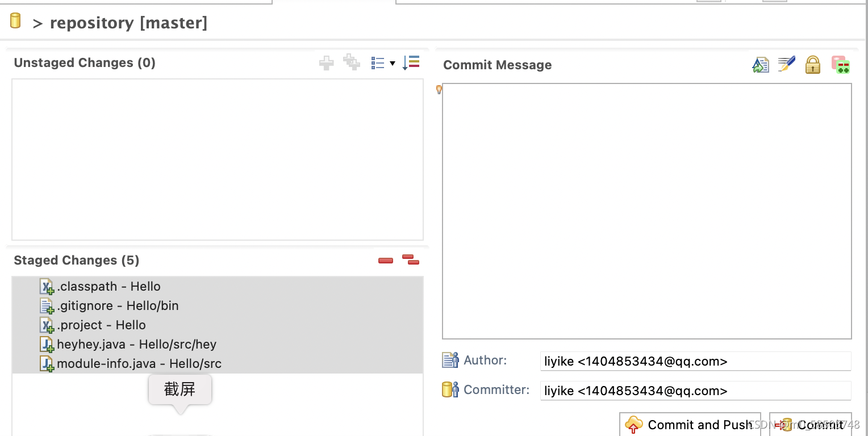Click the sort staged changes icon

pyautogui.click(x=411, y=62)
